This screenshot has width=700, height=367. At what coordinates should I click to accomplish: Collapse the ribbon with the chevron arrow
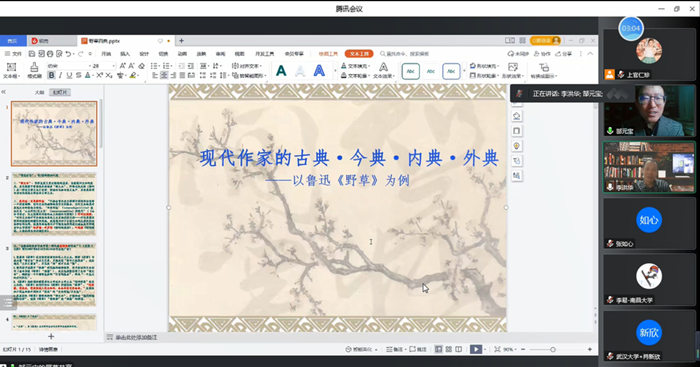pos(590,54)
